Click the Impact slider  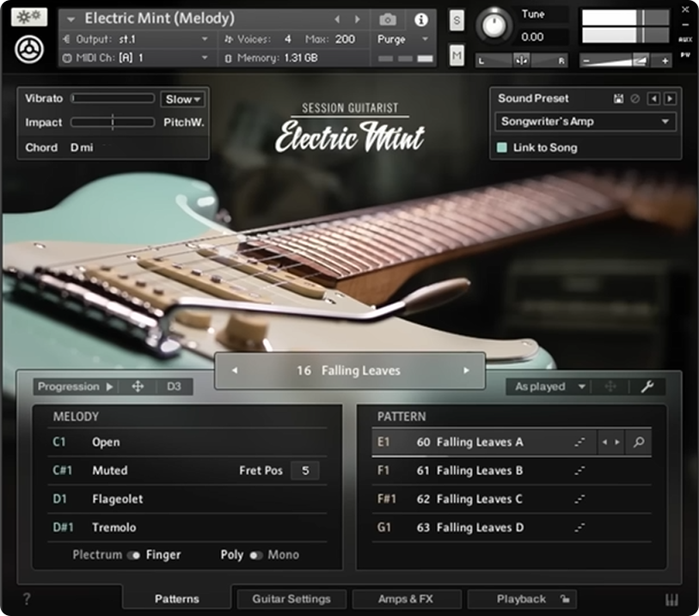tap(113, 122)
